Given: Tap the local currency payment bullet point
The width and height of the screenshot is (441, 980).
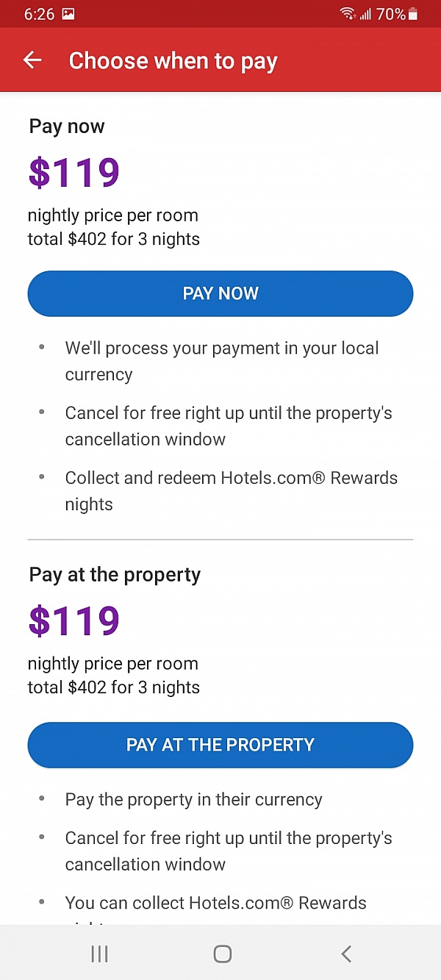Looking at the screenshot, I should tap(222, 360).
